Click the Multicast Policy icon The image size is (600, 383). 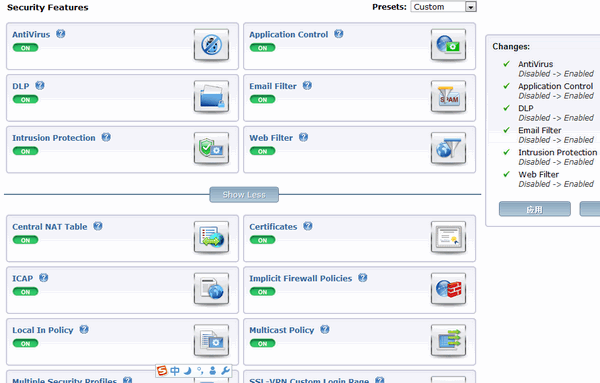point(448,341)
